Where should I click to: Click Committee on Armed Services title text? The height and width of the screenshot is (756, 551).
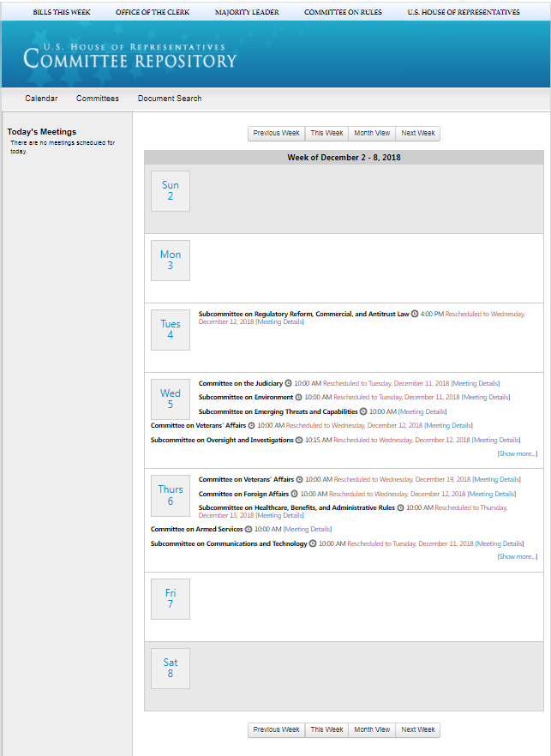pyautogui.click(x=197, y=529)
